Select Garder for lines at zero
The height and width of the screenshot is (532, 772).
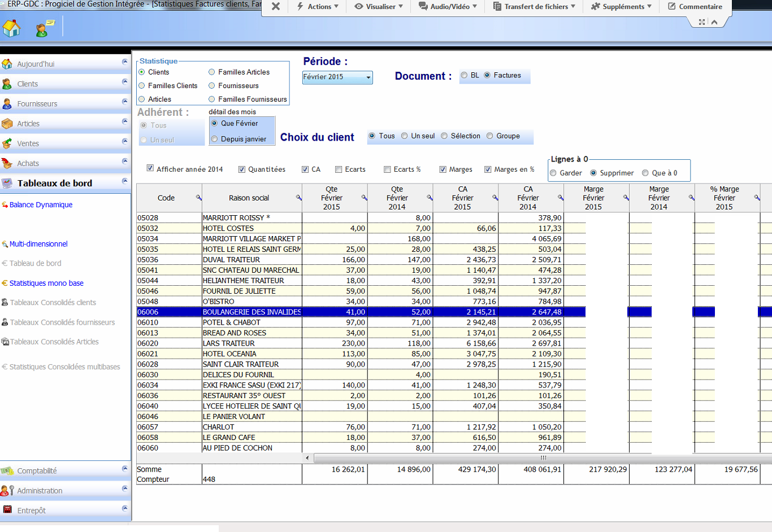click(553, 173)
